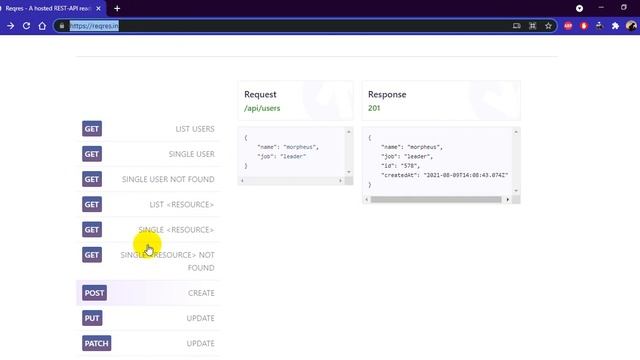Click request box scroll up arrow

point(349,132)
